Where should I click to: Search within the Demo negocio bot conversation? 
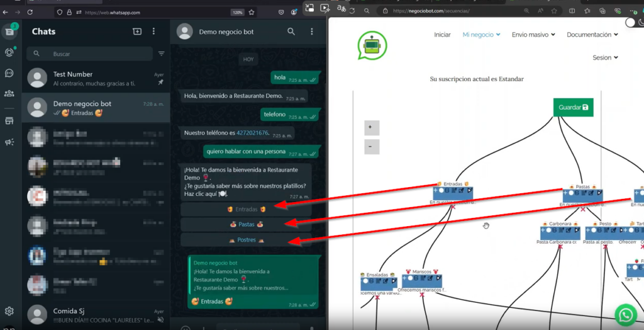tap(291, 31)
